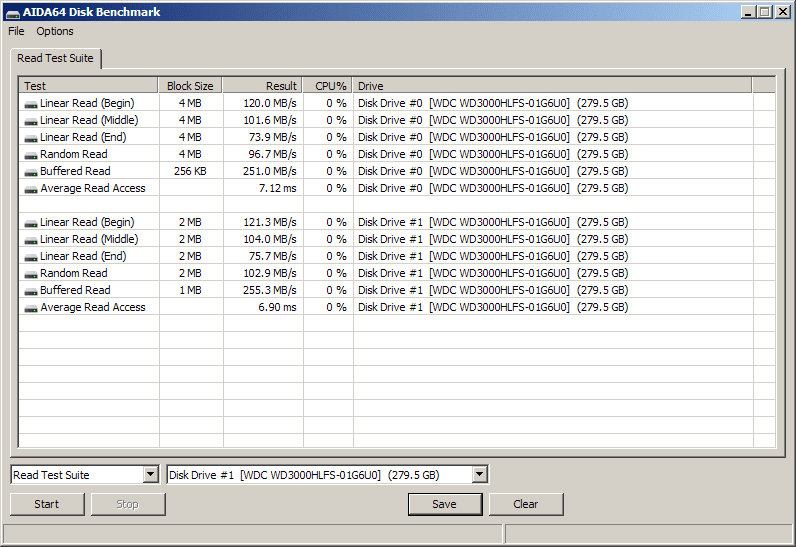Click disk icon of Random Read 4 MB row

[x=30, y=156]
